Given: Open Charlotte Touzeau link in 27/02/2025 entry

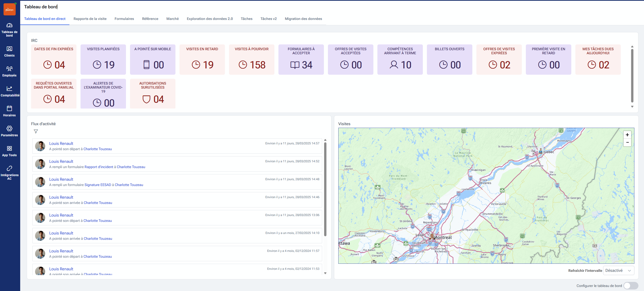Looking at the screenshot, I should coord(98,239).
